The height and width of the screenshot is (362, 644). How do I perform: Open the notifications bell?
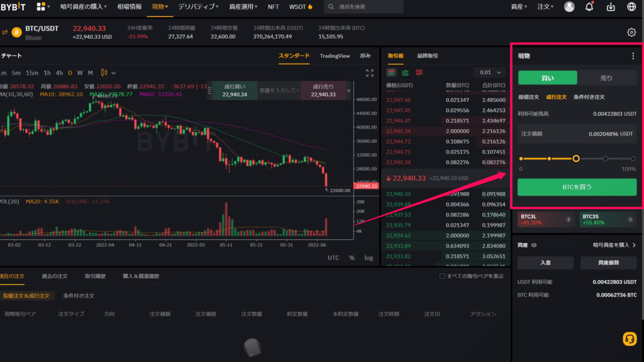[x=589, y=6]
